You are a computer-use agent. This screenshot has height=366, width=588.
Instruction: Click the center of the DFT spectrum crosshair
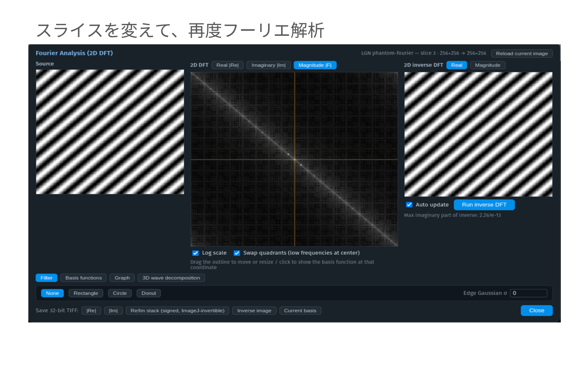[x=295, y=159]
